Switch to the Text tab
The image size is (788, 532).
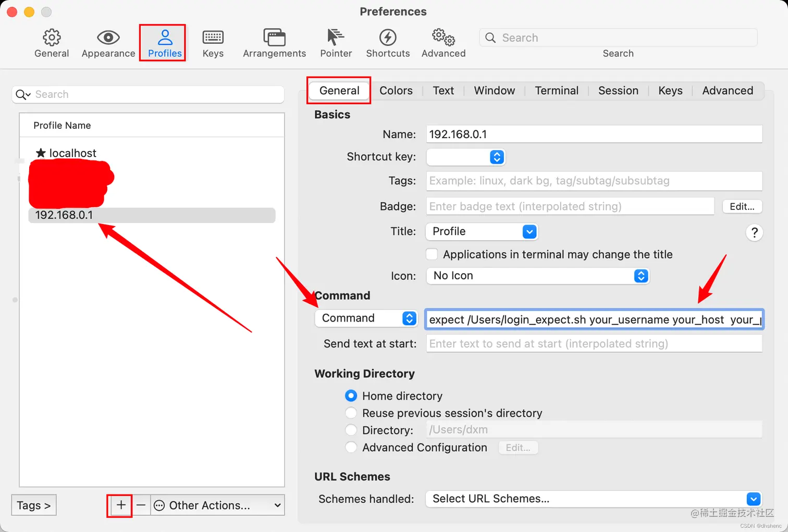444,91
